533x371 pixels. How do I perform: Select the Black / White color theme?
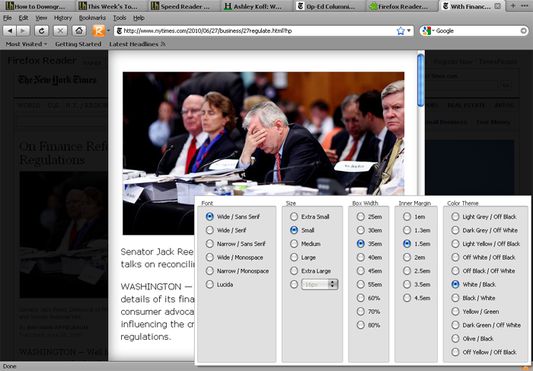[x=473, y=298]
